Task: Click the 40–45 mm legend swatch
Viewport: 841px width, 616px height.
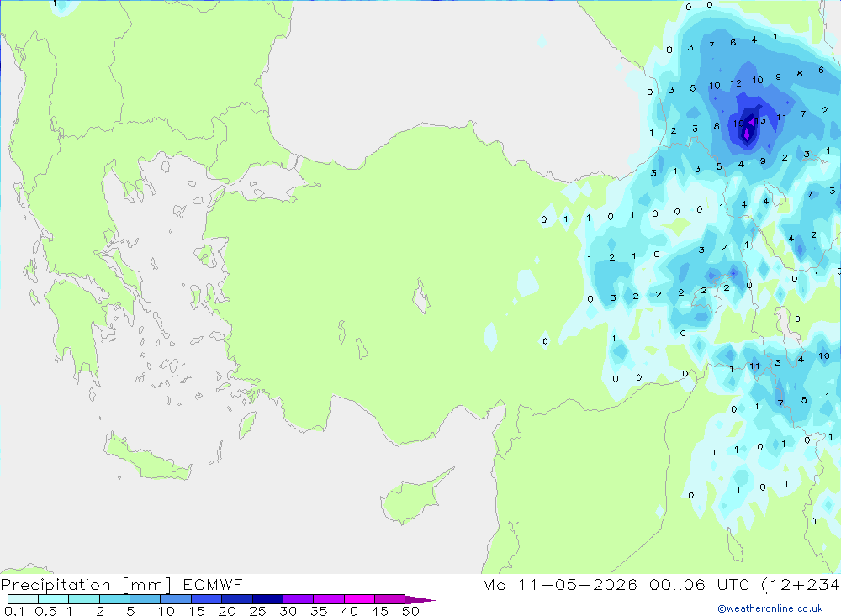Action: (359, 599)
